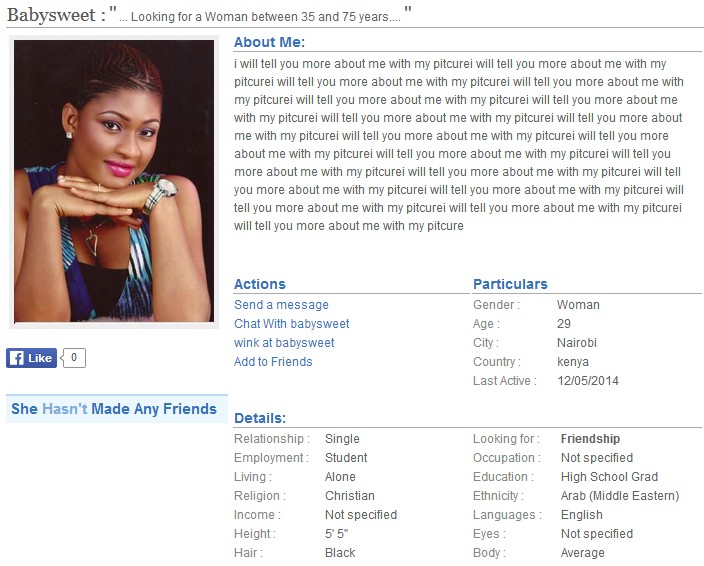This screenshot has height=566, width=704.
Task: Click Relationship value Single
Action: coord(342,439)
